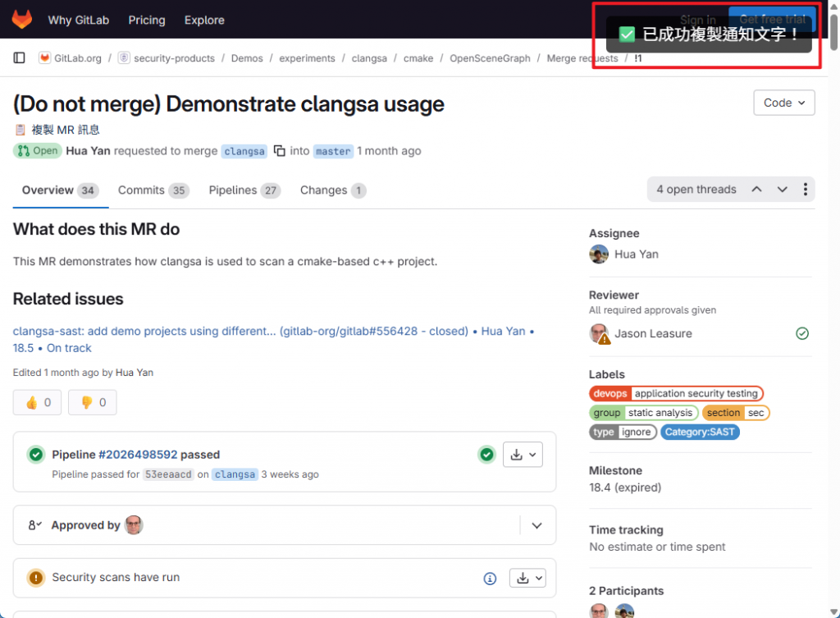Click experiments breadcrumb link
Screen dimensions: 840x618
point(307,58)
